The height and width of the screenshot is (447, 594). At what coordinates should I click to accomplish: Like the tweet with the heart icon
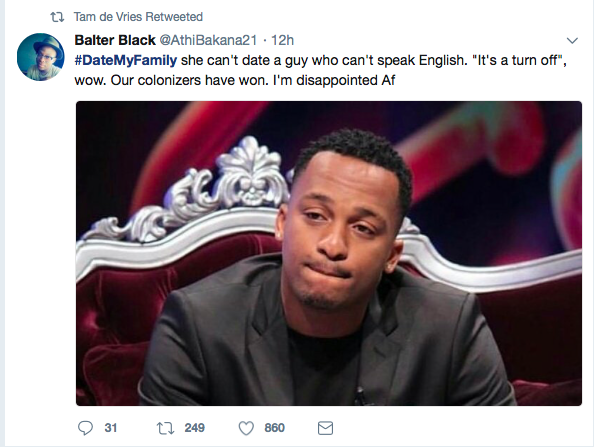click(x=246, y=428)
